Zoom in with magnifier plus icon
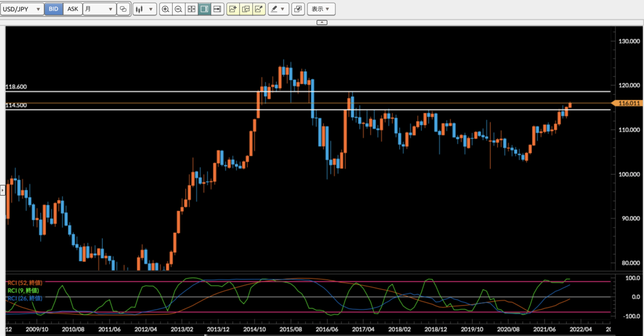644x336 pixels. [x=166, y=9]
